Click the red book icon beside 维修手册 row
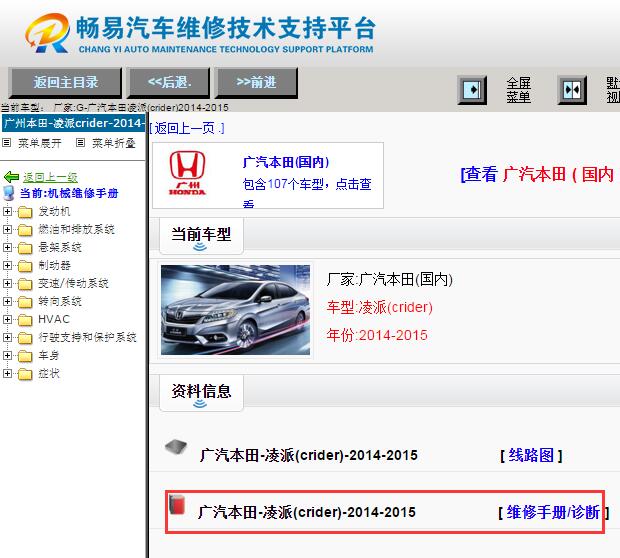Image resolution: width=620 pixels, height=558 pixels. click(177, 504)
